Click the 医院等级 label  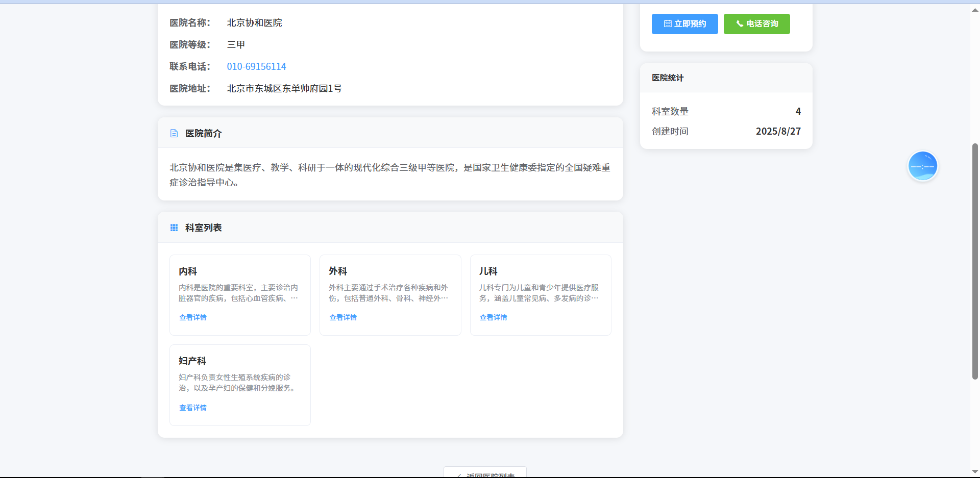[x=190, y=44]
